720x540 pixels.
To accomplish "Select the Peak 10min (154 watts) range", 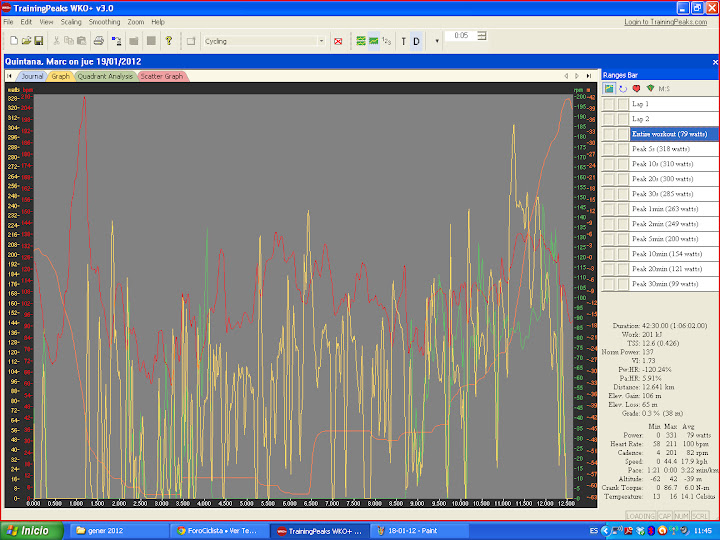I will point(674,254).
